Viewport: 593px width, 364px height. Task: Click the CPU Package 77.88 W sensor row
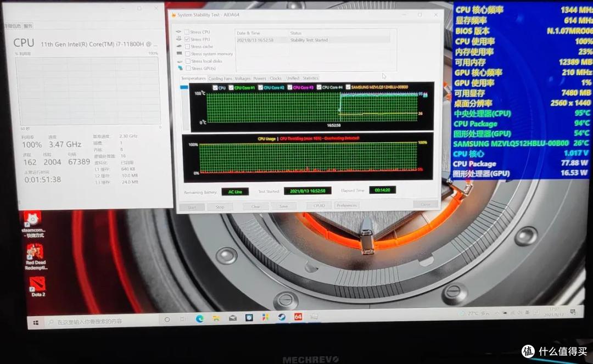pos(521,163)
